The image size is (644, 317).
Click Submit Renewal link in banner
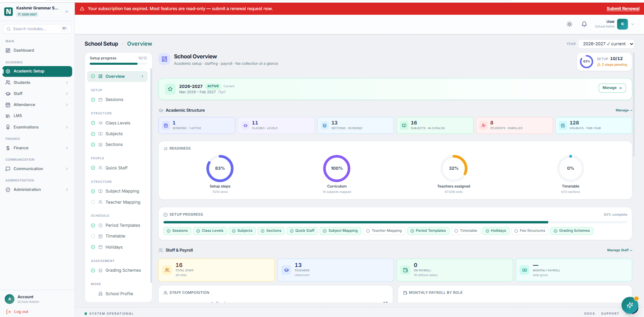point(623,9)
